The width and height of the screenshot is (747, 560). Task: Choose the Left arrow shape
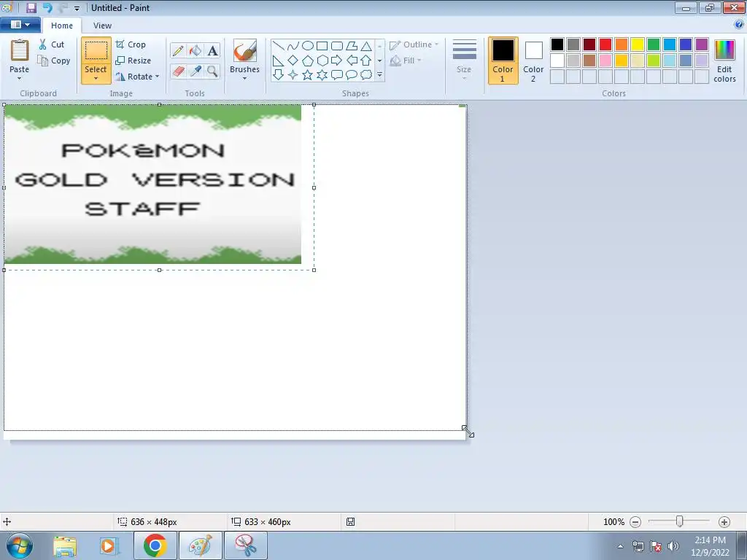pos(352,61)
